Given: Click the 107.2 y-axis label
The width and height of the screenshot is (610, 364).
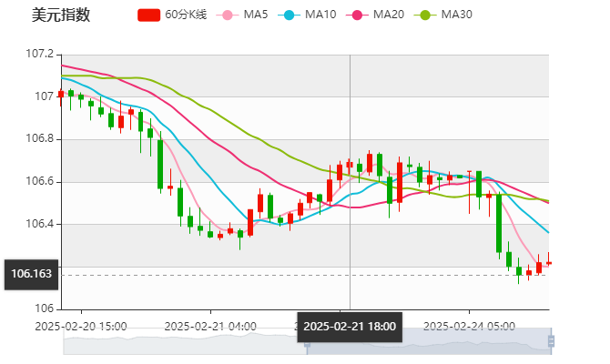Looking at the screenshot, I should tap(40, 54).
